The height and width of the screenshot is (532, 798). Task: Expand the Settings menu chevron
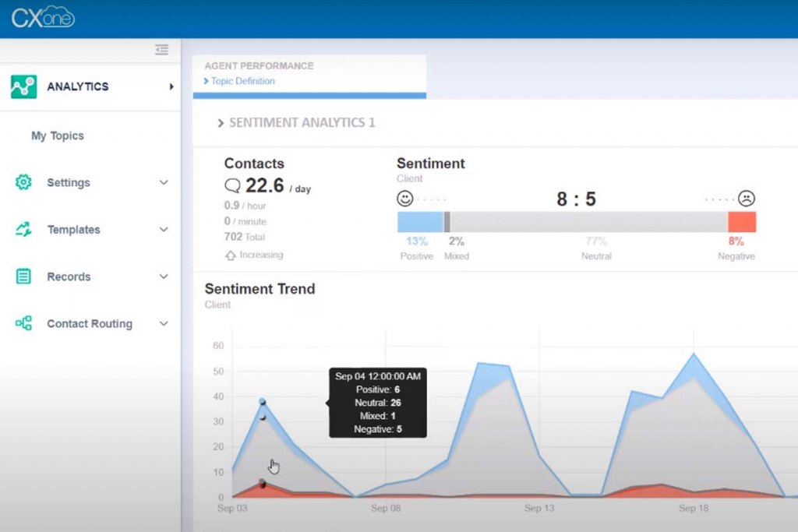tap(163, 182)
